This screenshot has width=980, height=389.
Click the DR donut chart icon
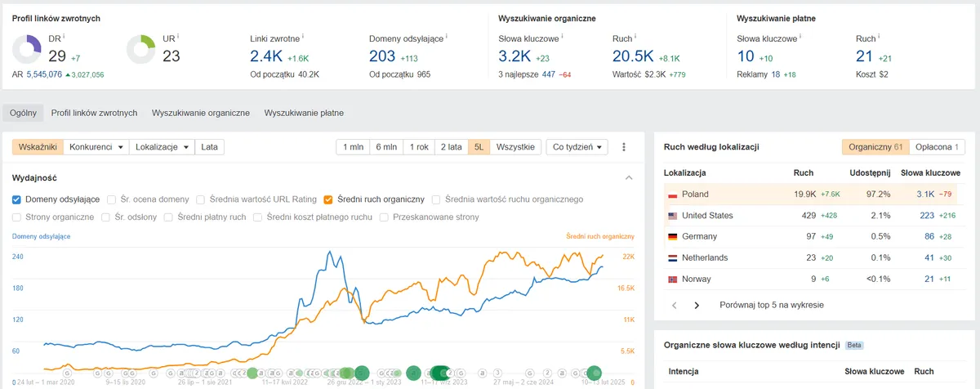(27, 49)
